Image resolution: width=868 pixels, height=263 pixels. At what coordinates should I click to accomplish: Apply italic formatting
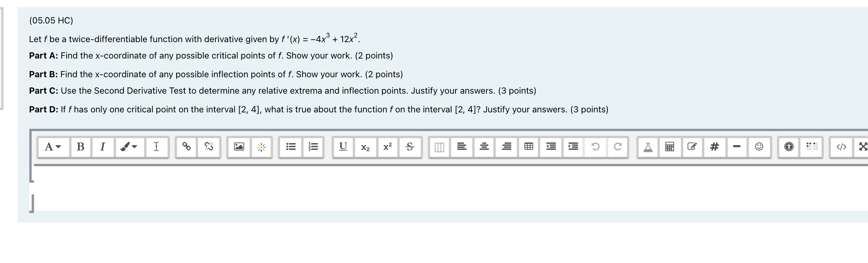tap(103, 147)
